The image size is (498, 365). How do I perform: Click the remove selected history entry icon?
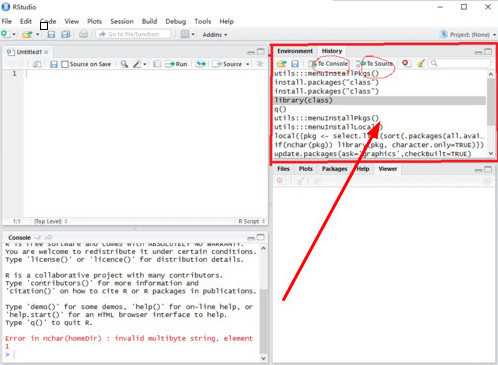pyautogui.click(x=405, y=63)
